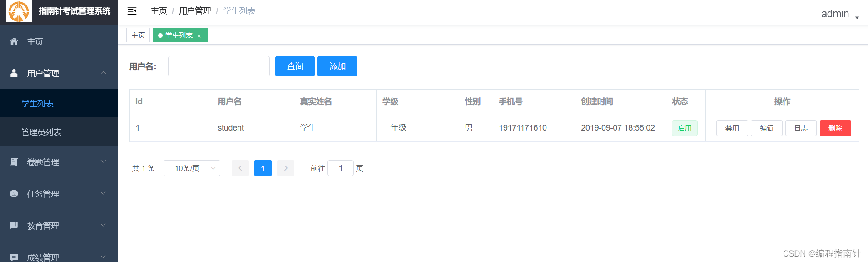Open the 10条/页 page size dropdown
The height and width of the screenshot is (262, 868).
192,168
